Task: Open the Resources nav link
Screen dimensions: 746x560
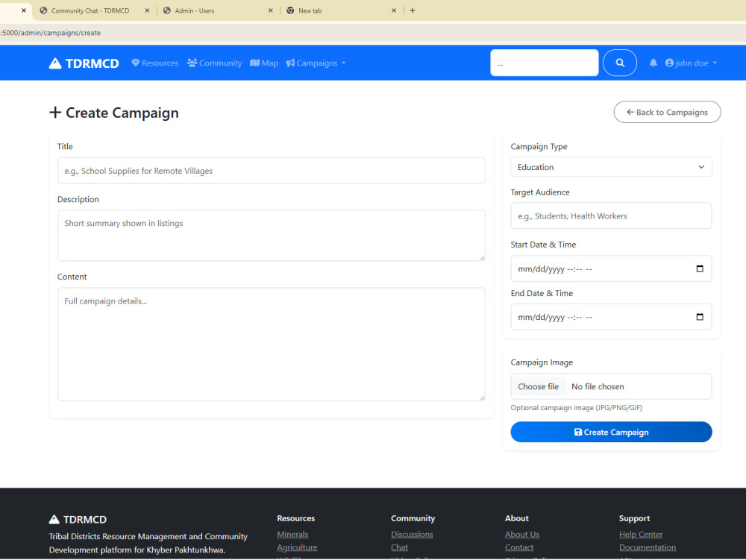Action: (x=155, y=63)
